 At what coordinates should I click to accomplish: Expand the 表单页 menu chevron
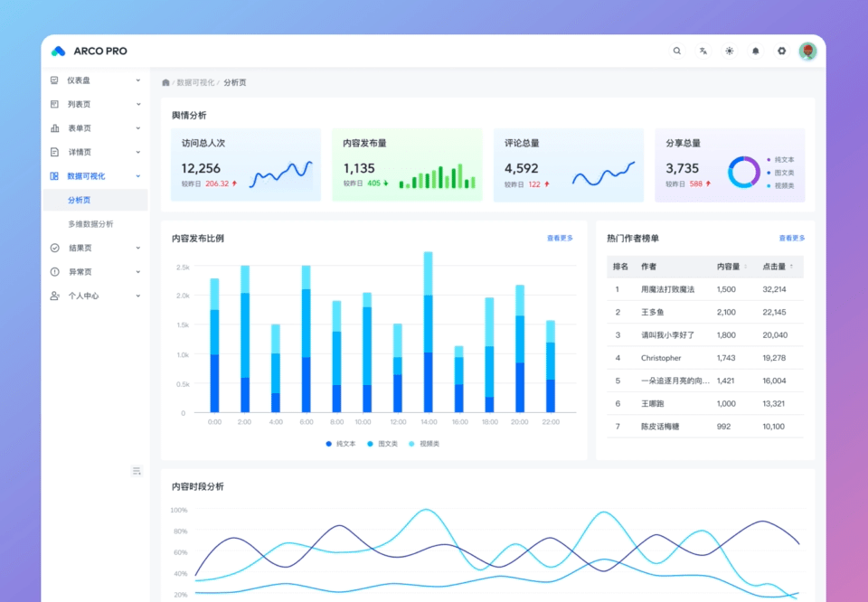(137, 127)
